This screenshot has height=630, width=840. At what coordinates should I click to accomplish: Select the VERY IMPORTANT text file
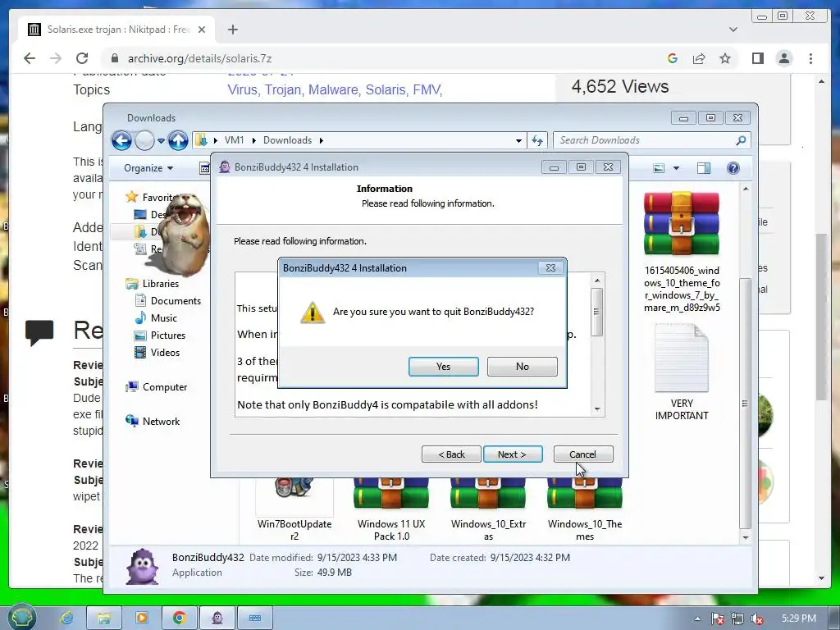point(682,372)
